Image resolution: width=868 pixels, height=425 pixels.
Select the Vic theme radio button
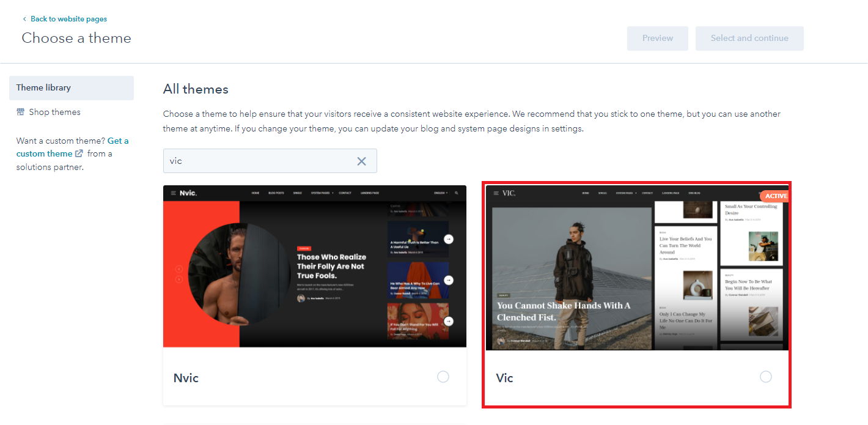(x=765, y=377)
